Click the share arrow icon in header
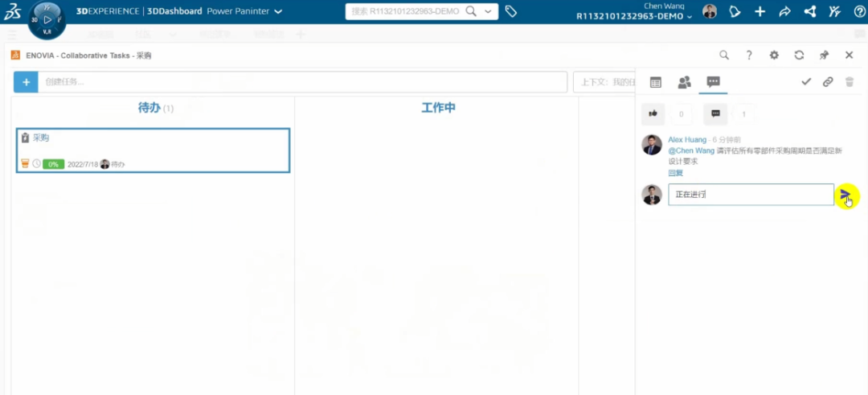The width and height of the screenshot is (868, 395). pyautogui.click(x=784, y=11)
